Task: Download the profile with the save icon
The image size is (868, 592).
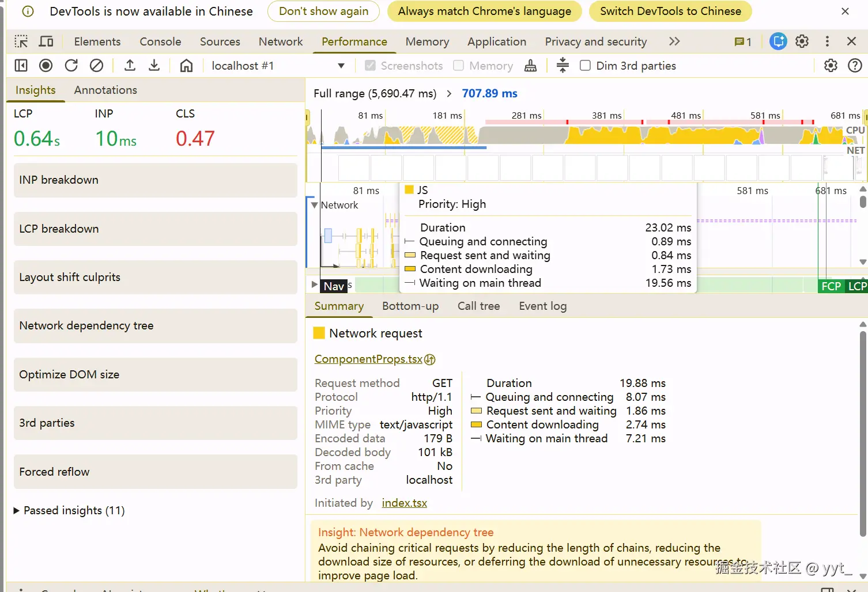Action: pyautogui.click(x=154, y=66)
